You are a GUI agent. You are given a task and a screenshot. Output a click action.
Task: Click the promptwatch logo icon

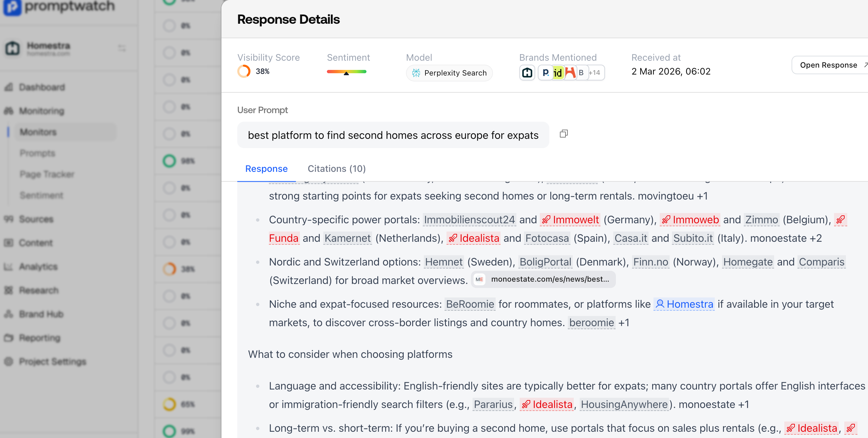tap(12, 7)
